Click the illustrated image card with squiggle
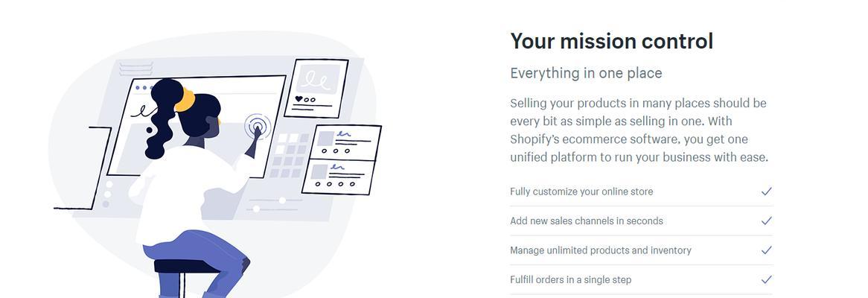 (x=316, y=88)
